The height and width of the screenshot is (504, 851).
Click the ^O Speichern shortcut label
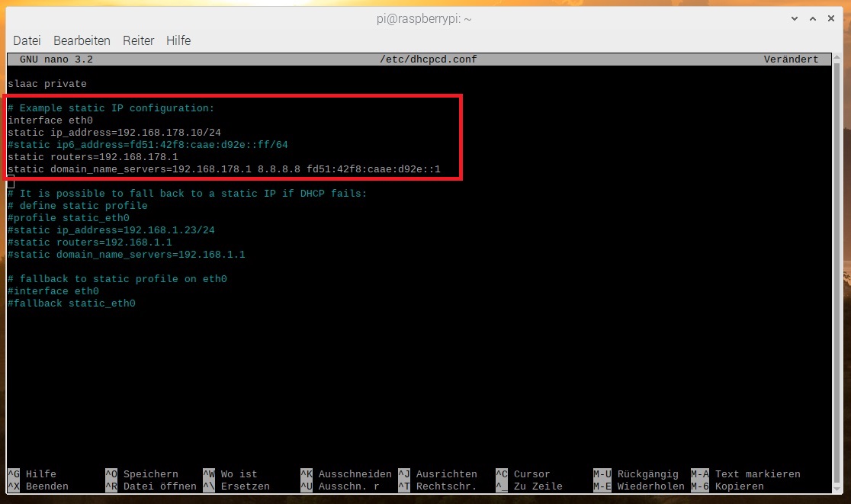pyautogui.click(x=142, y=474)
